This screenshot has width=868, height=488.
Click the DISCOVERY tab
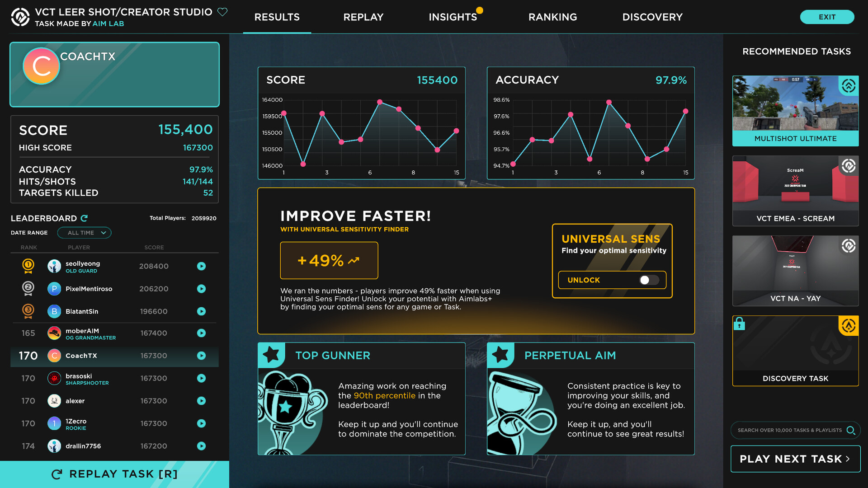tap(653, 17)
